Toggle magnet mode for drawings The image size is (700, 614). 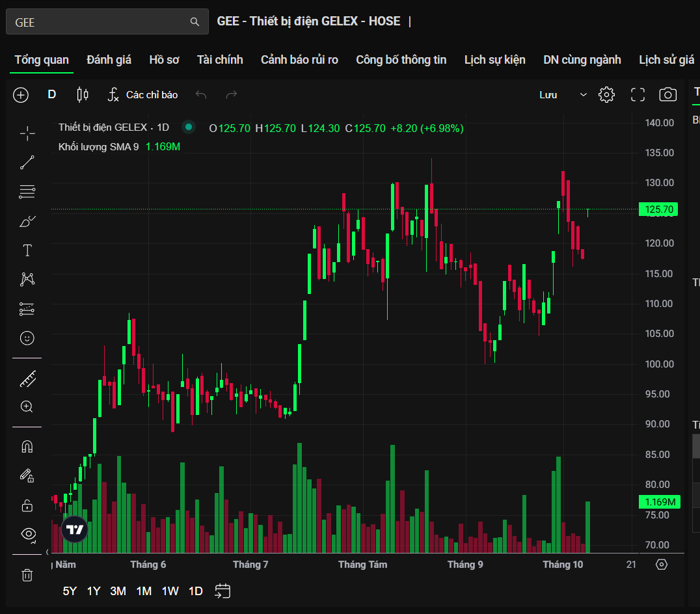pyautogui.click(x=27, y=447)
